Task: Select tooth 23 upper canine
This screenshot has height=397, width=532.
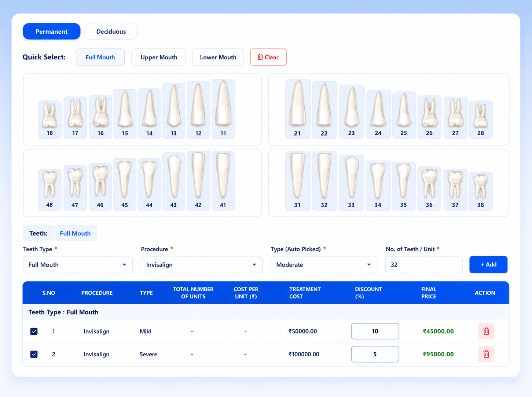Action: [x=352, y=112]
